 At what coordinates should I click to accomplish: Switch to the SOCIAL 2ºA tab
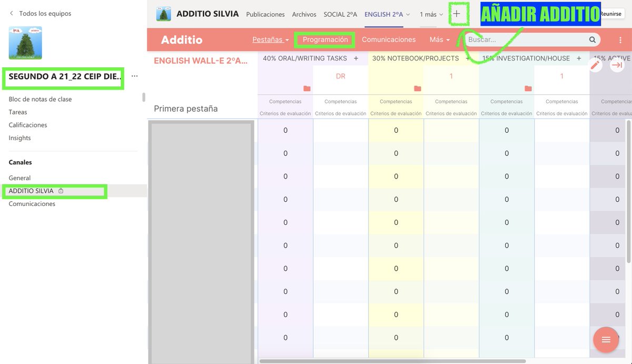point(340,14)
